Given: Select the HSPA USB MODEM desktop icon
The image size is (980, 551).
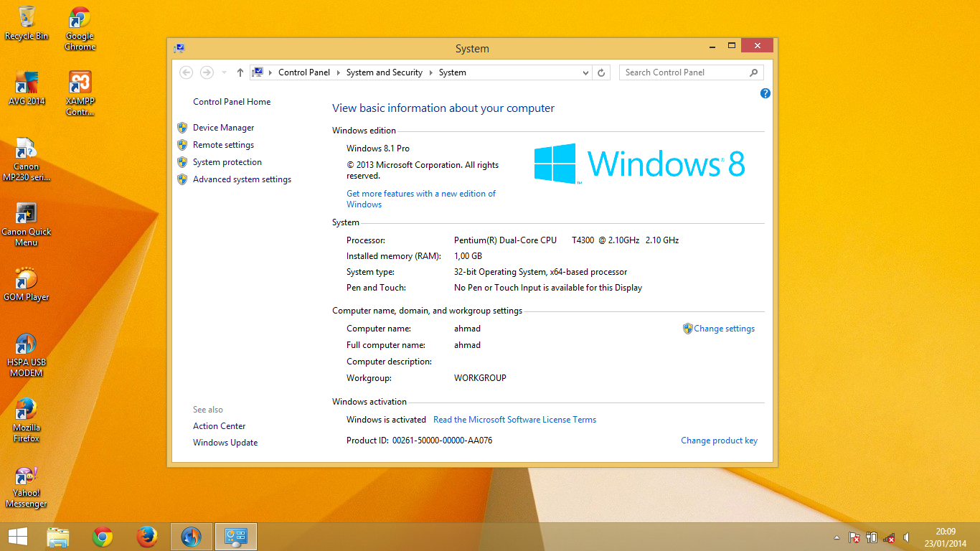Looking at the screenshot, I should pos(27,354).
